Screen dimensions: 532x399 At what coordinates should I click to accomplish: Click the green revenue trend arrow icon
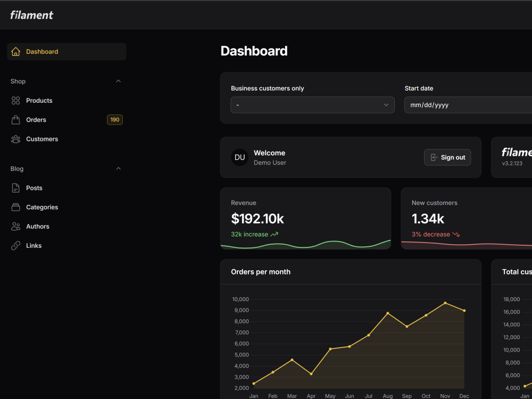click(x=274, y=234)
